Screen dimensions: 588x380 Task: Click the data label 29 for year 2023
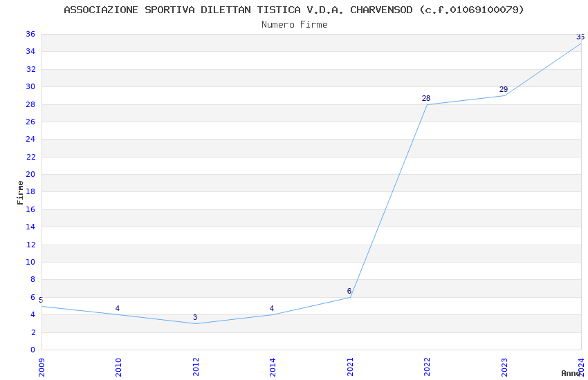(504, 90)
